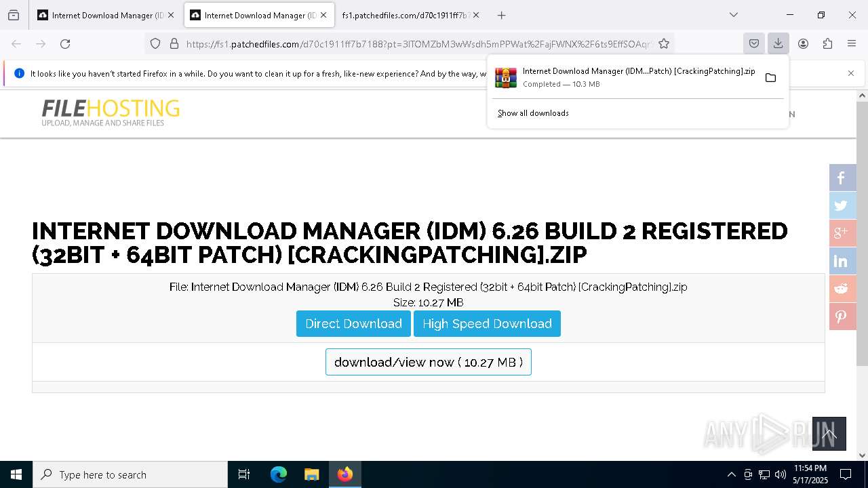The height and width of the screenshot is (488, 868).
Task: Click the scrollbar down arrow
Action: [x=862, y=455]
